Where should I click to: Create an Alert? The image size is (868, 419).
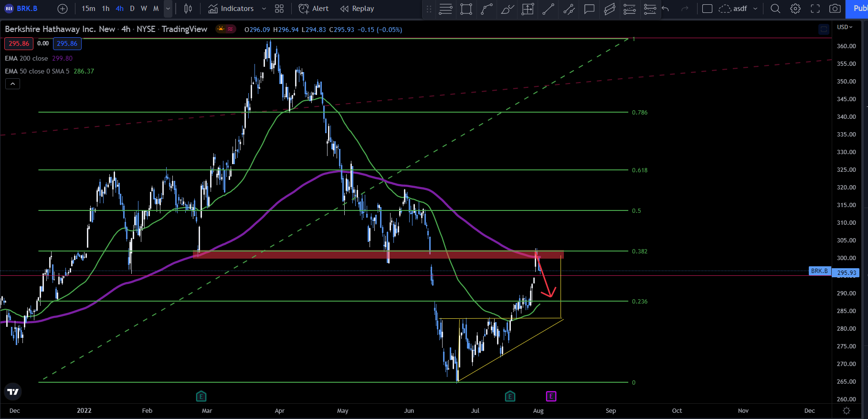tap(314, 9)
